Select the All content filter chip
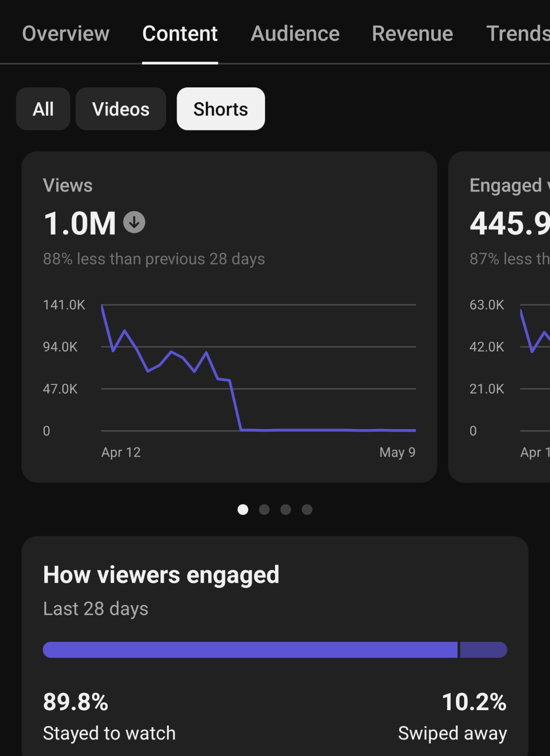Viewport: 550px width, 756px height. [43, 109]
